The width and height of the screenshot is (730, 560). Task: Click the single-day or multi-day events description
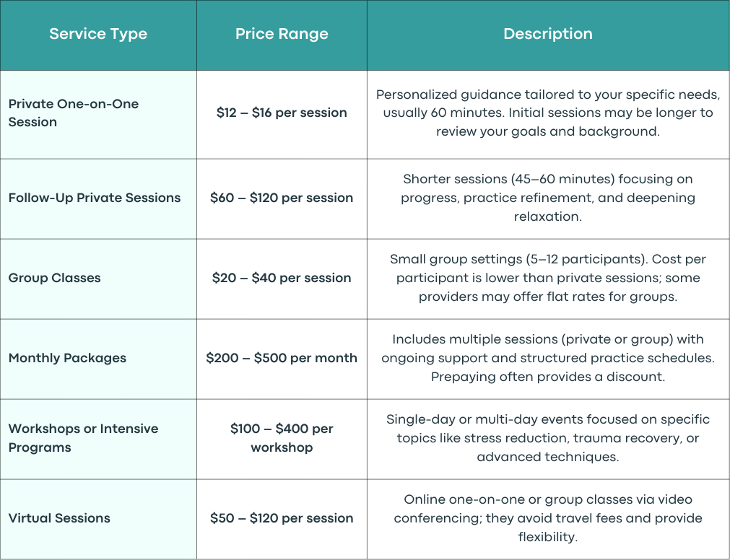548,437
